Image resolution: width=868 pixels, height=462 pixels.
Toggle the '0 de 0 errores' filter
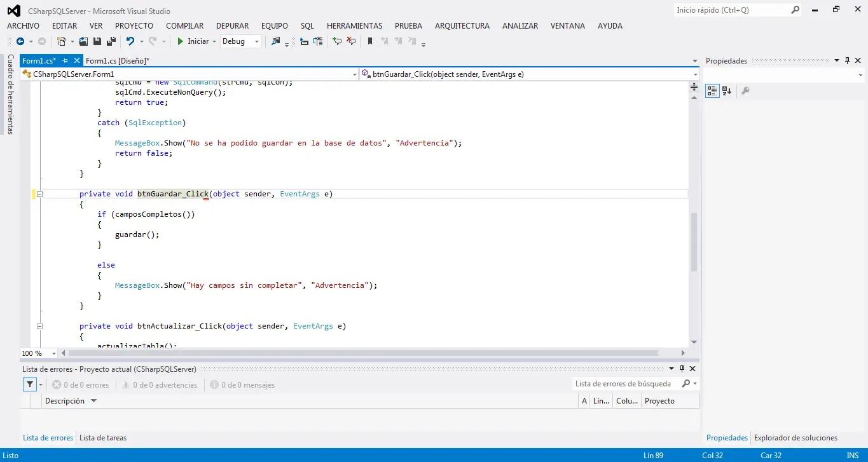coord(81,385)
